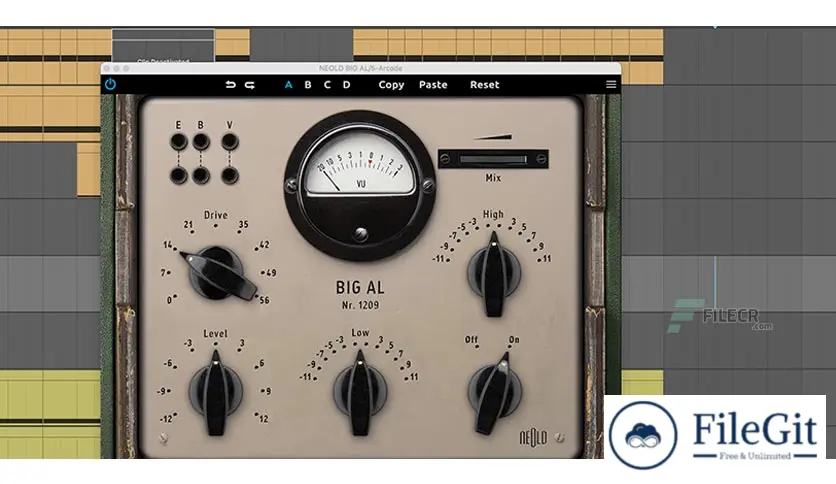This screenshot has height=484, width=836.
Task: Click the High EQ knob
Action: [494, 274]
